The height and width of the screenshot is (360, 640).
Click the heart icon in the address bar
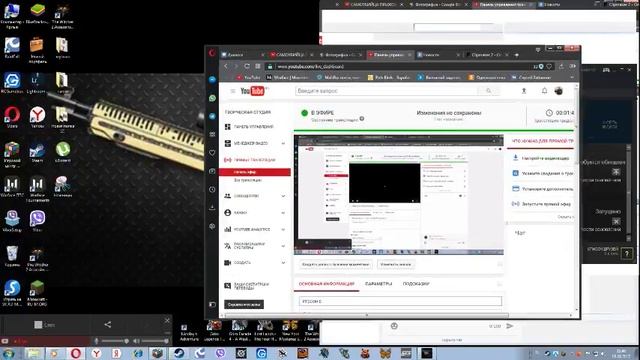549,66
